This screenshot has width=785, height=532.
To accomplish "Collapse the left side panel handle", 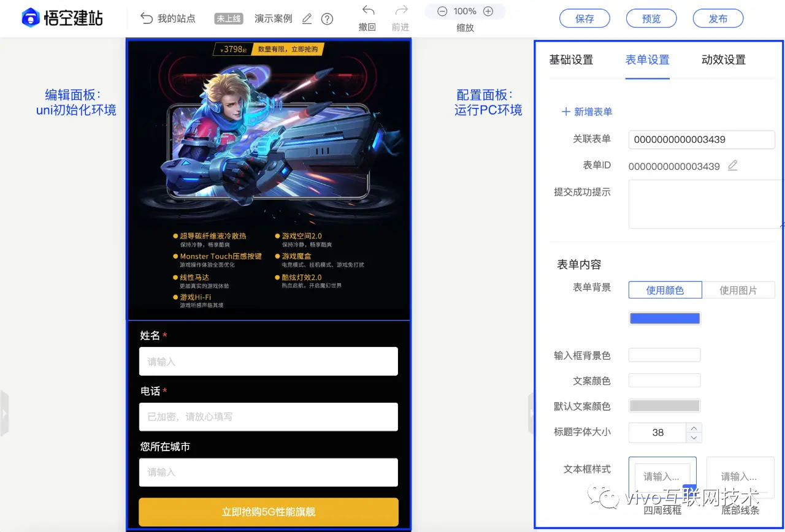I will pyautogui.click(x=4, y=413).
